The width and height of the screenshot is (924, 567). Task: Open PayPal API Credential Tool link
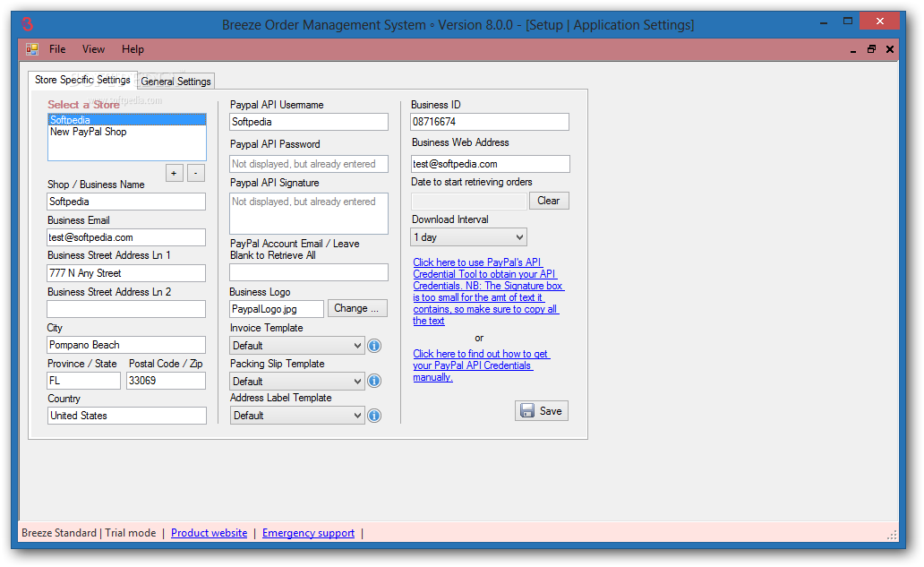[x=488, y=292]
